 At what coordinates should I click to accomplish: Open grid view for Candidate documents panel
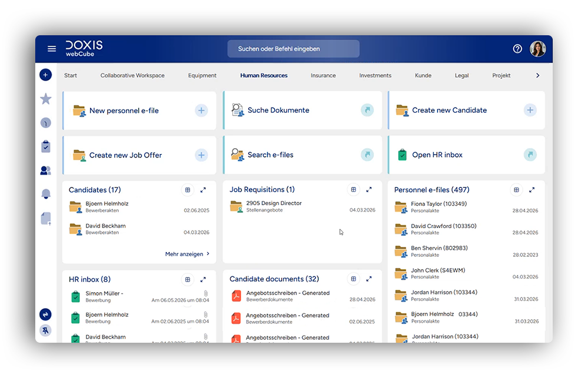353,279
